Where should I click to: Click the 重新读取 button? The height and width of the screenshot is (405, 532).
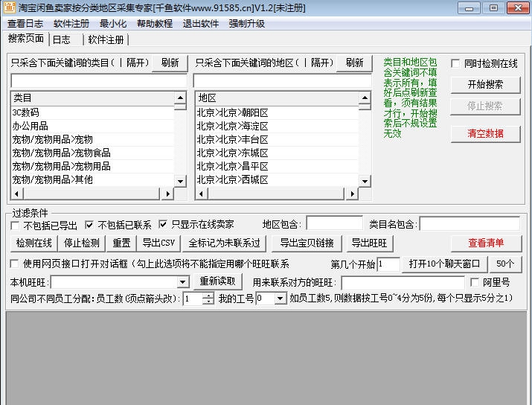(x=217, y=281)
